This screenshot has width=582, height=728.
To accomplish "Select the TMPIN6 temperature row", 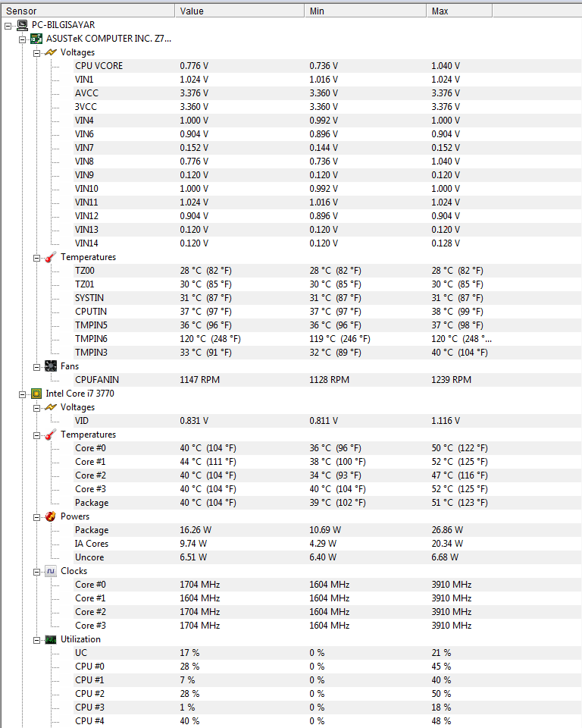I will tap(91, 339).
